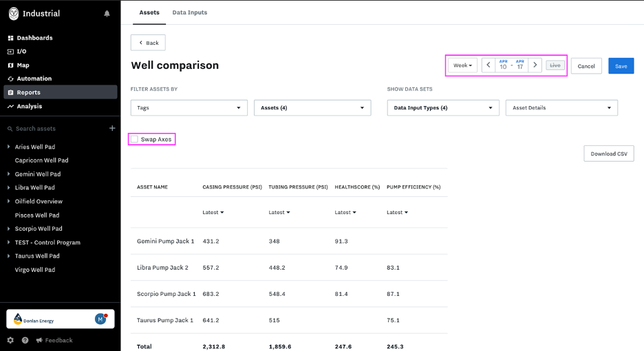Click the value 87.1 in table
This screenshot has width=644, height=351.
coord(393,294)
